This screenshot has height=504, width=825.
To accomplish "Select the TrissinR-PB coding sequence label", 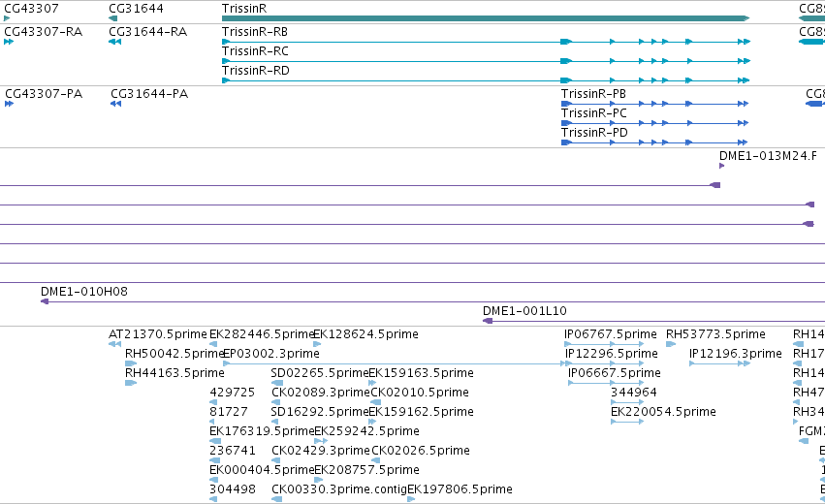I will click(x=593, y=94).
